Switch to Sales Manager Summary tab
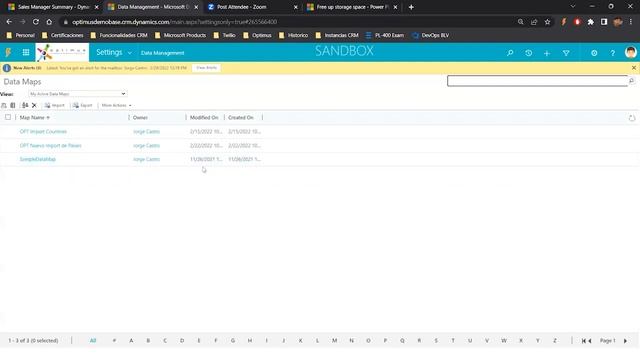 pos(53,7)
